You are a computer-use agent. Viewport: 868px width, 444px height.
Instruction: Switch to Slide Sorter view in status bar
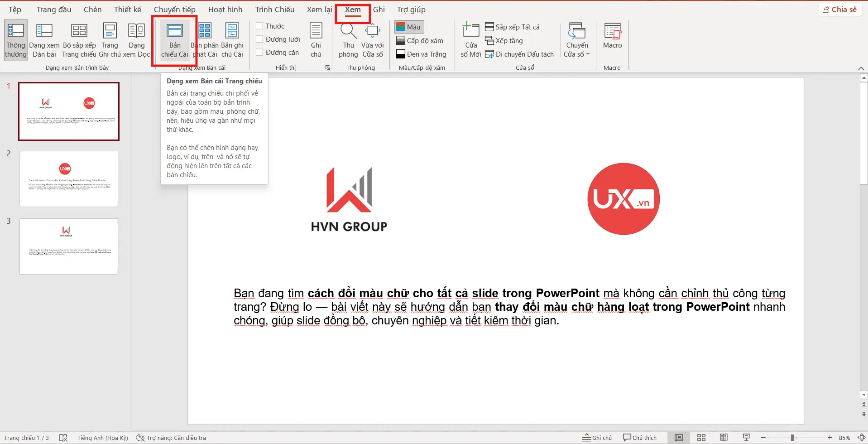700,437
